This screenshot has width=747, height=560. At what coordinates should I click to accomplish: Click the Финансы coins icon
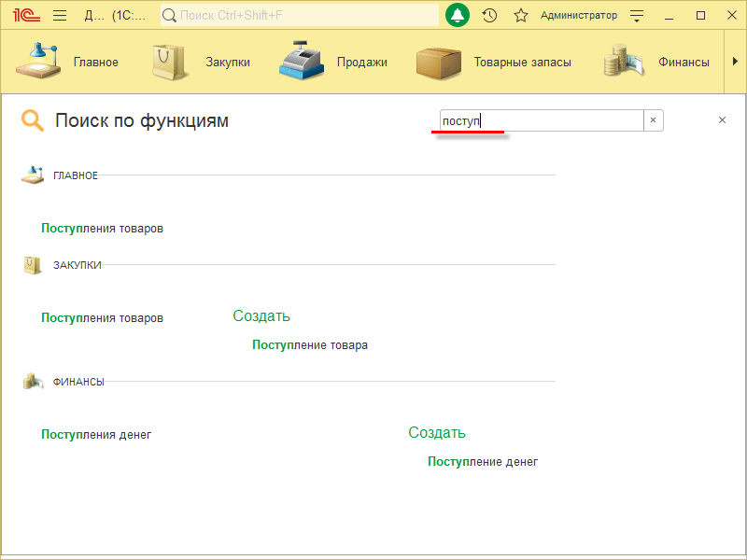coord(623,61)
